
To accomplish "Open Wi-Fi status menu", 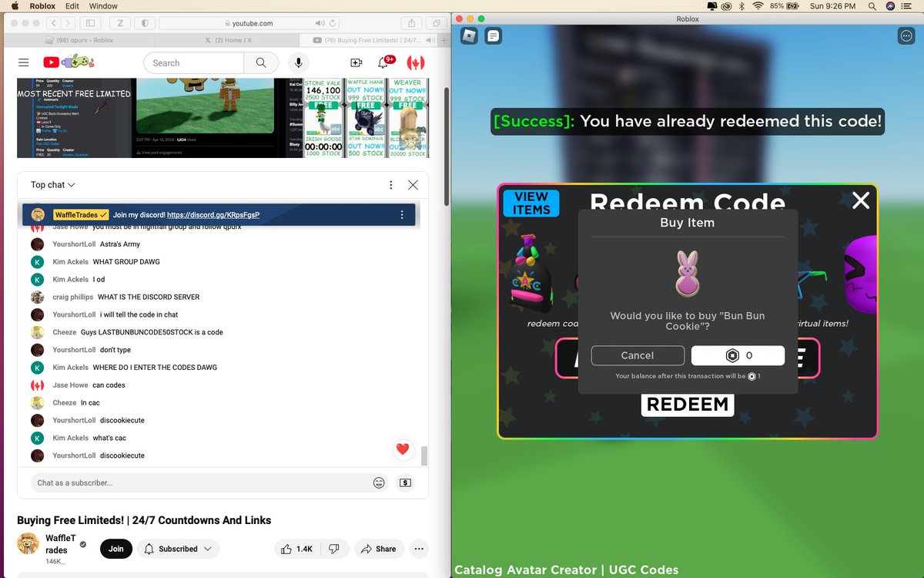I will point(757,5).
